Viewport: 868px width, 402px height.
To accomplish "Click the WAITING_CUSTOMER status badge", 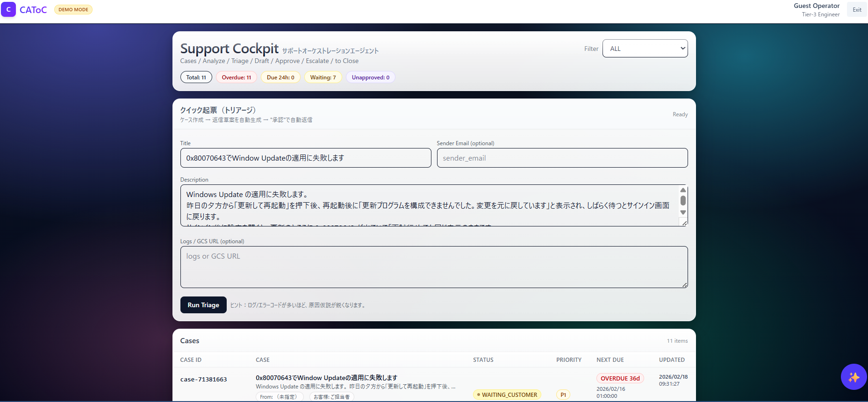I will [507, 395].
